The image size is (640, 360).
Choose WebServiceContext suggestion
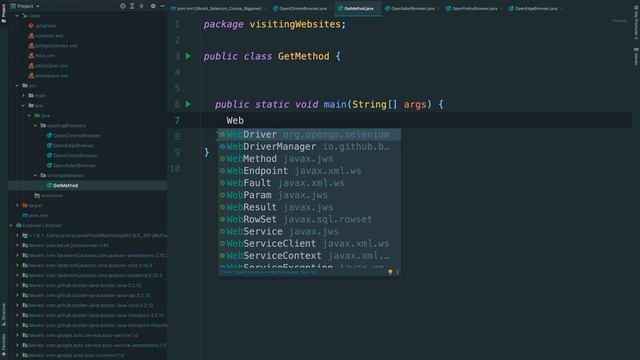pyautogui.click(x=309, y=256)
